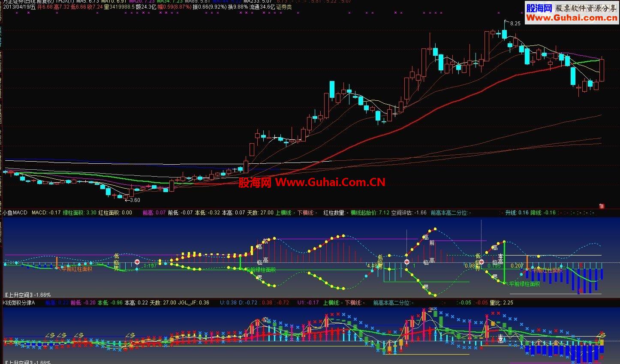Click the 流通34.6亿 float value
The width and height of the screenshot is (620, 364).
click(262, 7)
